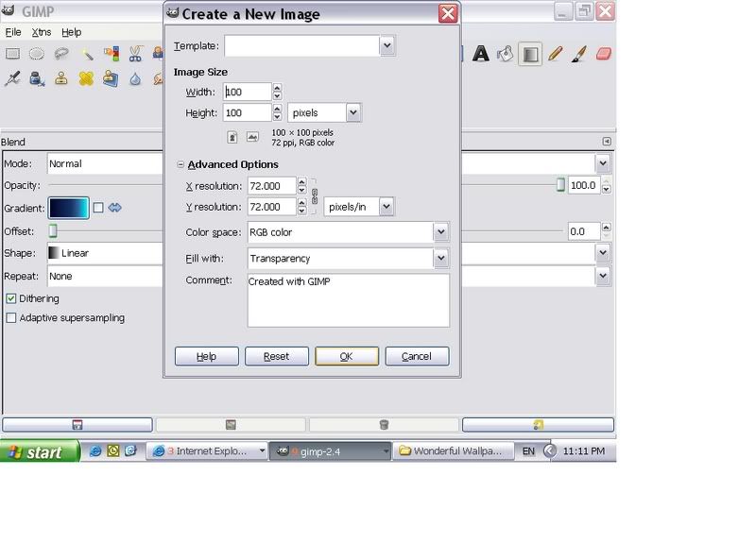Image resolution: width=756 pixels, height=560 pixels.
Task: Cancel the Create a New Image dialog
Action: pyautogui.click(x=417, y=356)
